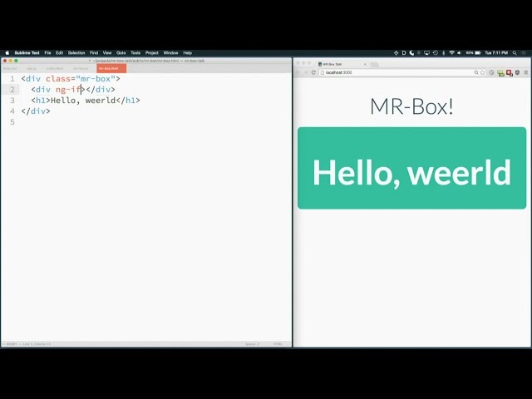Click line number 3 in gutter
The width and height of the screenshot is (532, 399).
(x=12, y=101)
